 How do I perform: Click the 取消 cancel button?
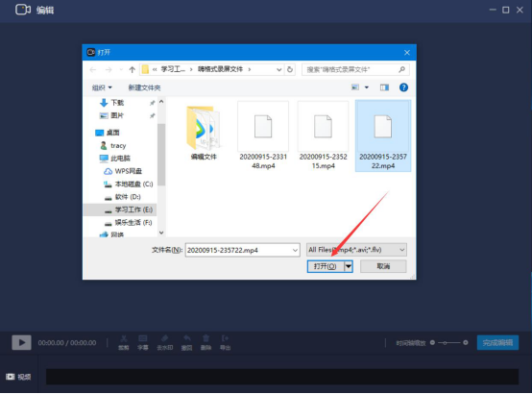point(383,266)
